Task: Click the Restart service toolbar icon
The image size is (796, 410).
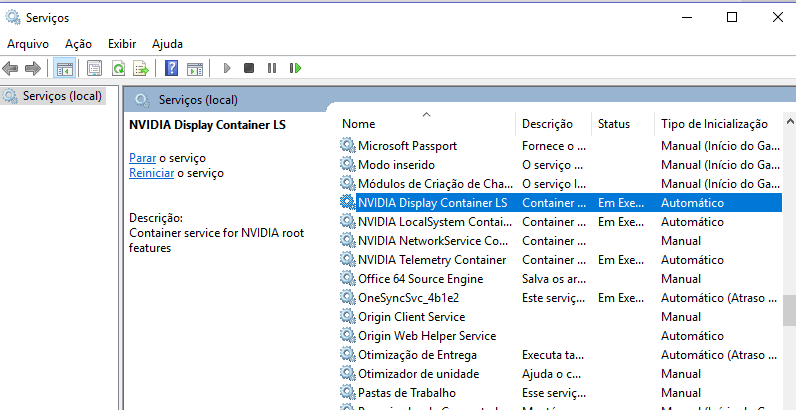Action: 295,68
